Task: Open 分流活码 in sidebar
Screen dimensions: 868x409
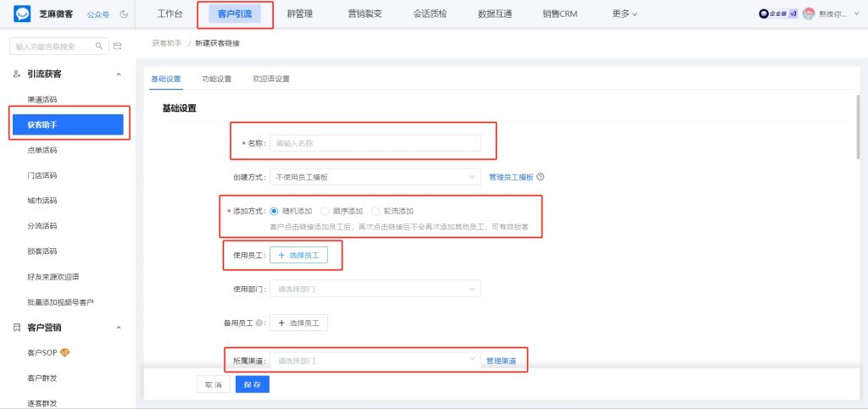Action: (x=42, y=226)
